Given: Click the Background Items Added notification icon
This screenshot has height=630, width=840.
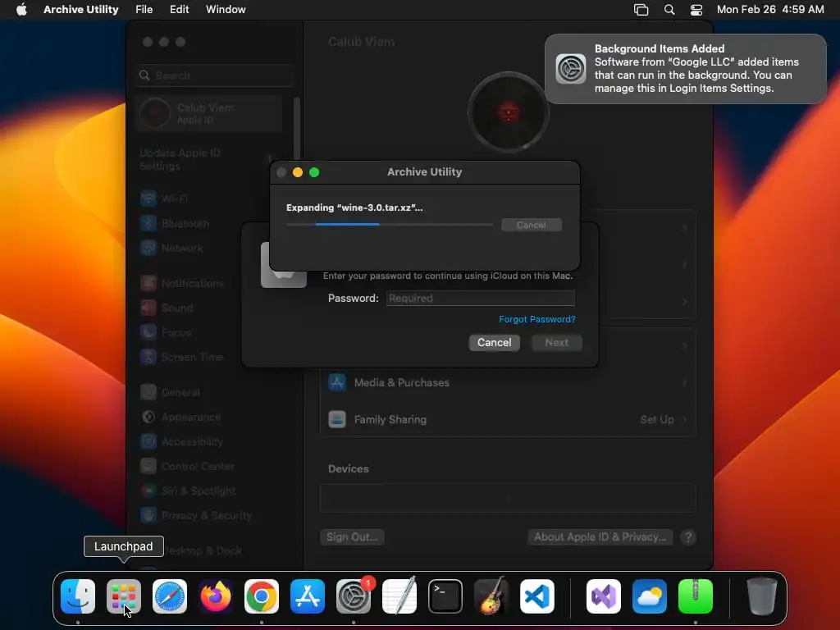Looking at the screenshot, I should tap(571, 69).
